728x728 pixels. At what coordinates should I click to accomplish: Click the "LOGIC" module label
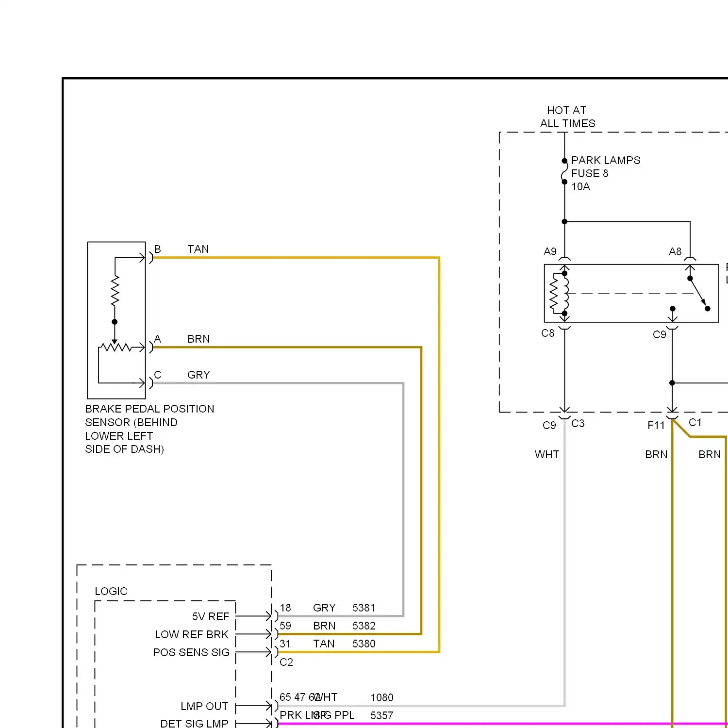111,591
